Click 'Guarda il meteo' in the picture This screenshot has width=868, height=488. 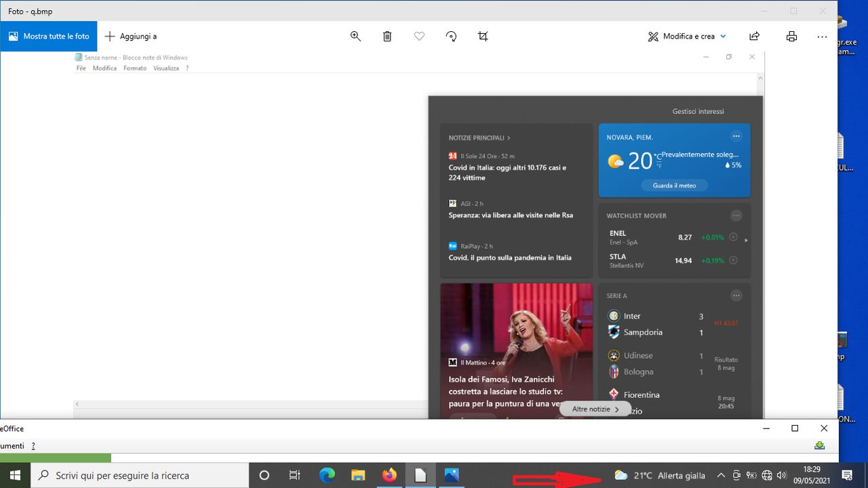click(674, 185)
